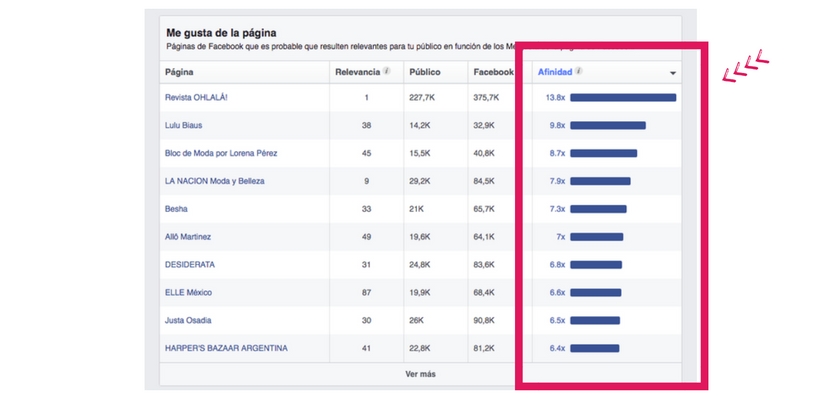
Task: Click the 81,2K Facebook value
Action: [484, 348]
